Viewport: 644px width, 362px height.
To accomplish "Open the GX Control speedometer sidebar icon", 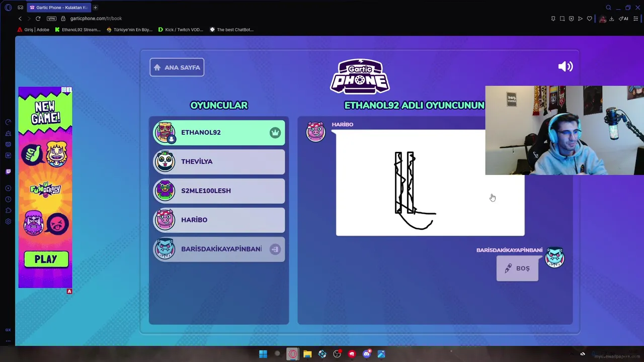I will coord(8,122).
